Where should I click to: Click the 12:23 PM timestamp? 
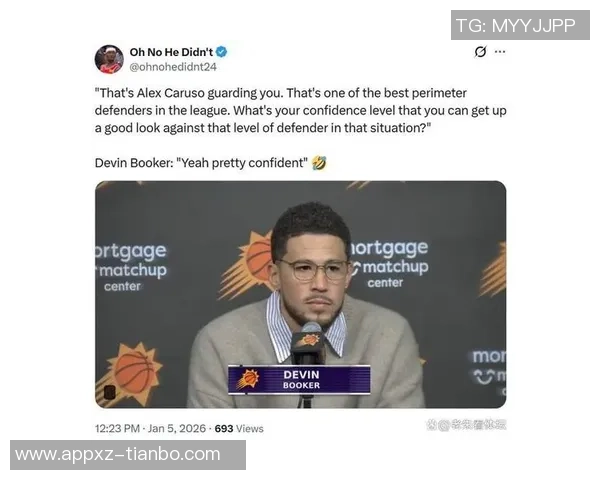pos(117,428)
